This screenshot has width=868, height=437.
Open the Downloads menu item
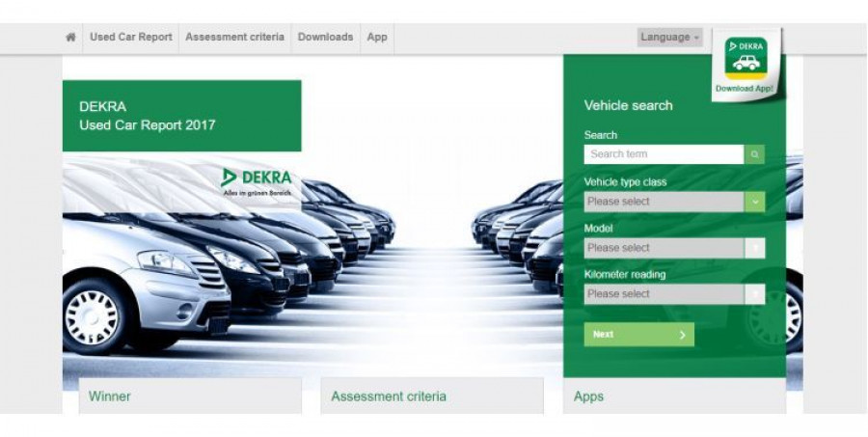(x=326, y=37)
